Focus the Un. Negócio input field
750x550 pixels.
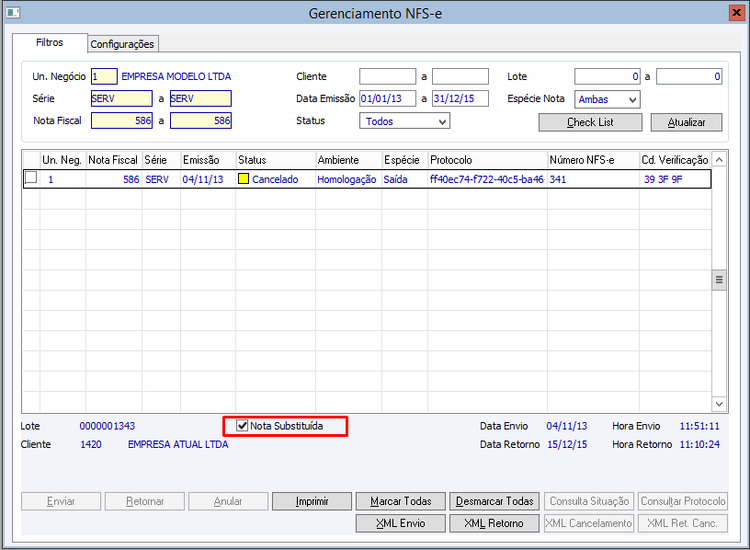coord(104,77)
